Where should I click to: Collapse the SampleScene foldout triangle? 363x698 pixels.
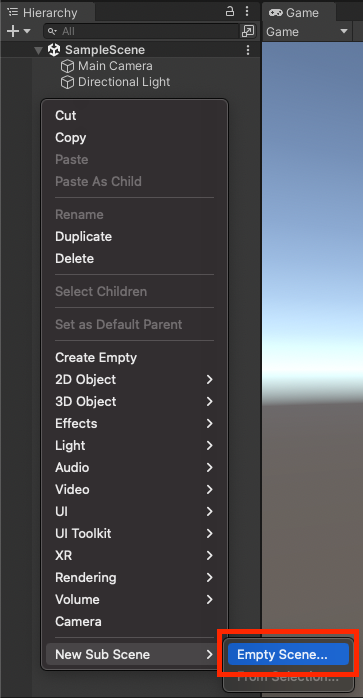(39, 50)
